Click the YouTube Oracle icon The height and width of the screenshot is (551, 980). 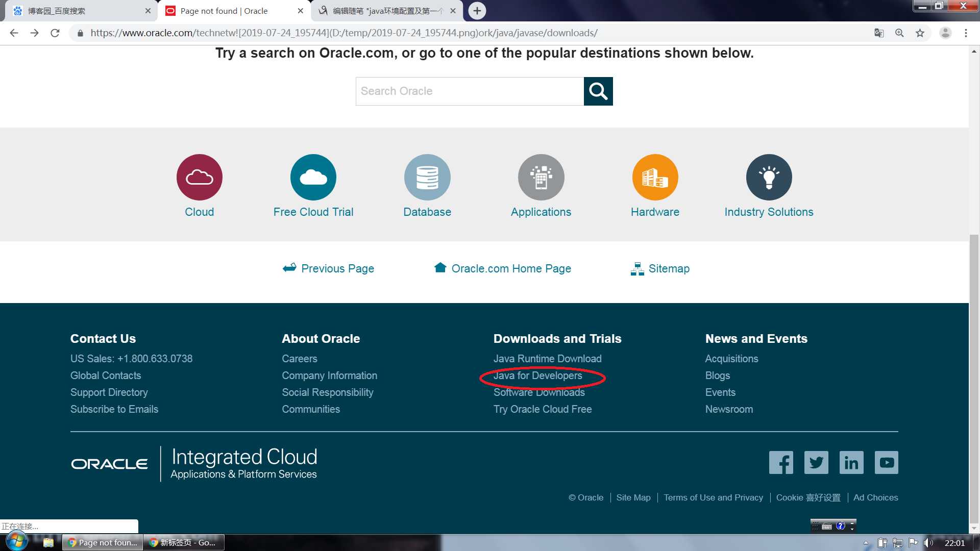(886, 462)
